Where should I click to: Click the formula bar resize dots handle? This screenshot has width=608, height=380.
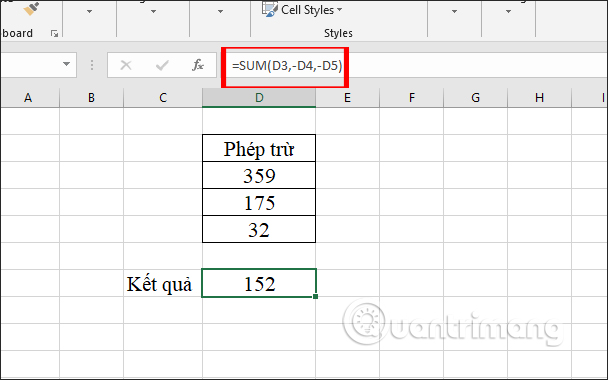tap(92, 65)
